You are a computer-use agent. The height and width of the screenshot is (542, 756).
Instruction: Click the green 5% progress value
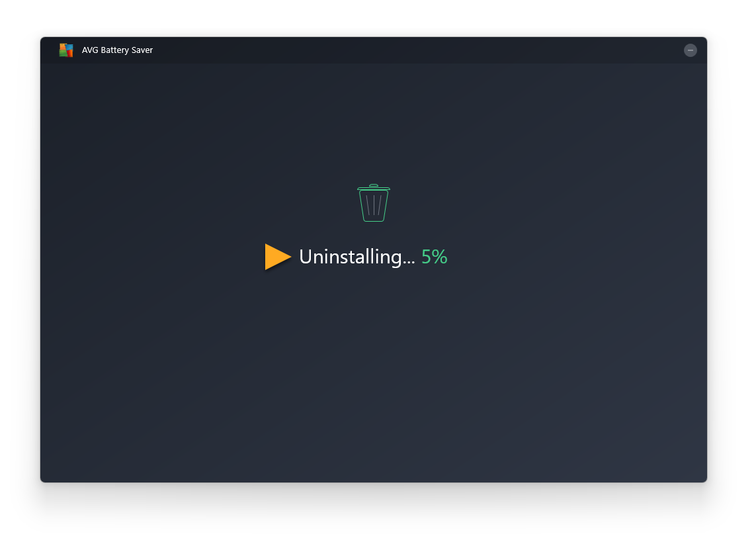435,257
